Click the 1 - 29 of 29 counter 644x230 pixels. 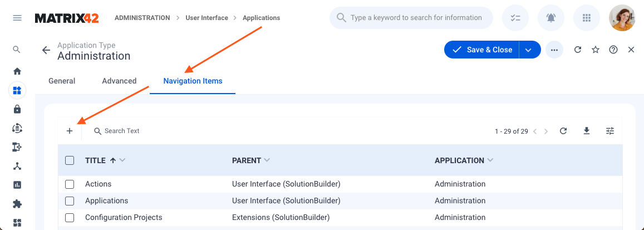512,131
